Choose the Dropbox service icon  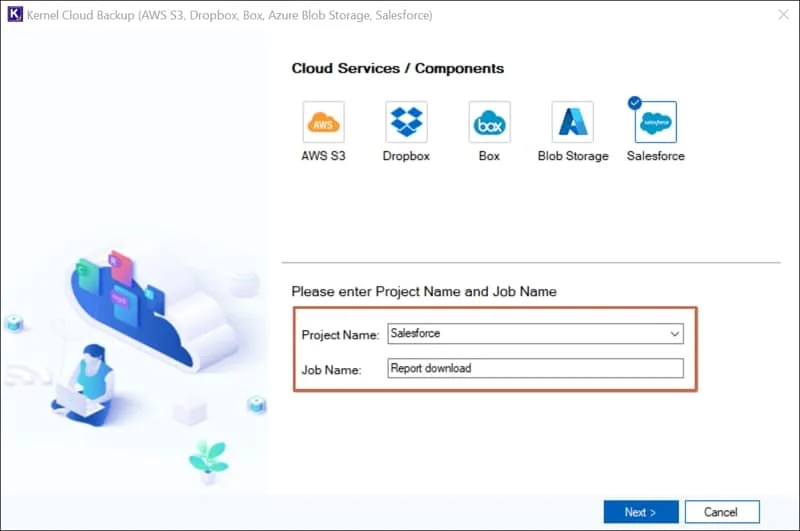406,122
